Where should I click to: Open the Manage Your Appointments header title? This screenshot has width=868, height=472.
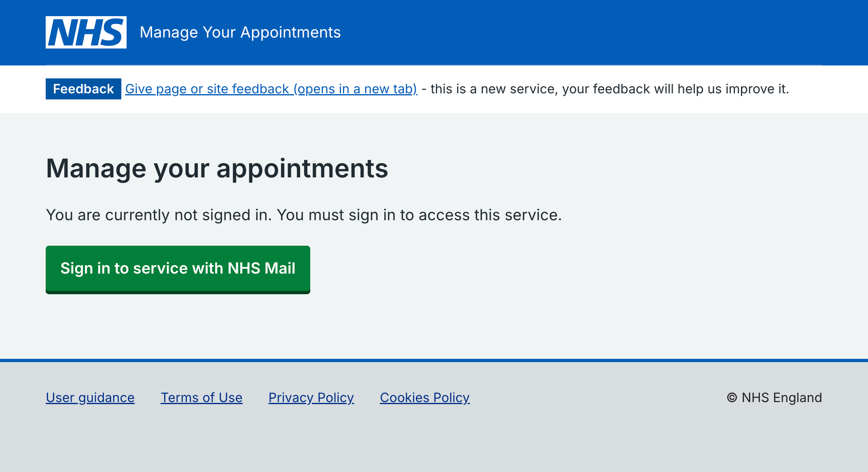(x=240, y=32)
